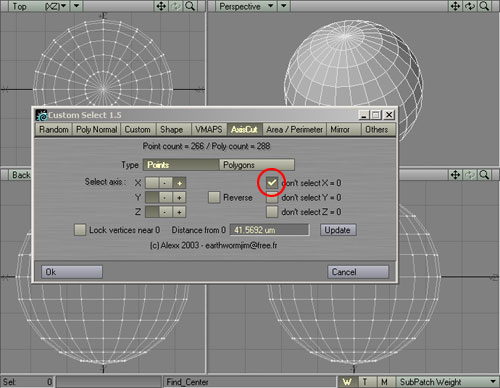
Task: Click the Distance from 0 input field
Action: (270, 230)
